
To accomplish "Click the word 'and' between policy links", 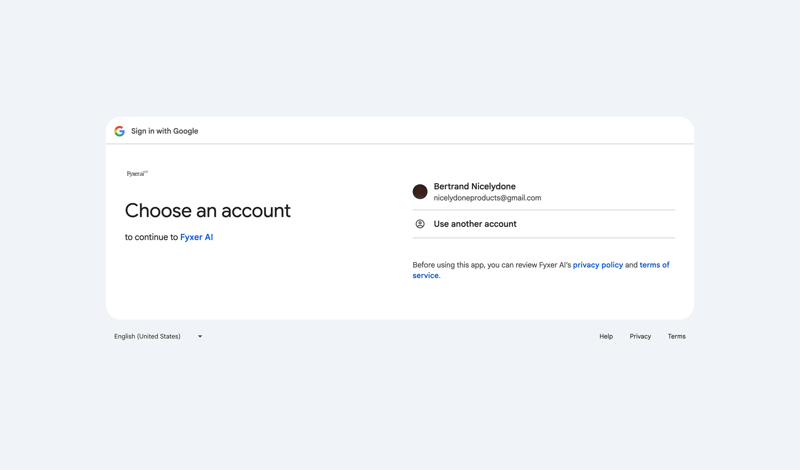I will [631, 265].
